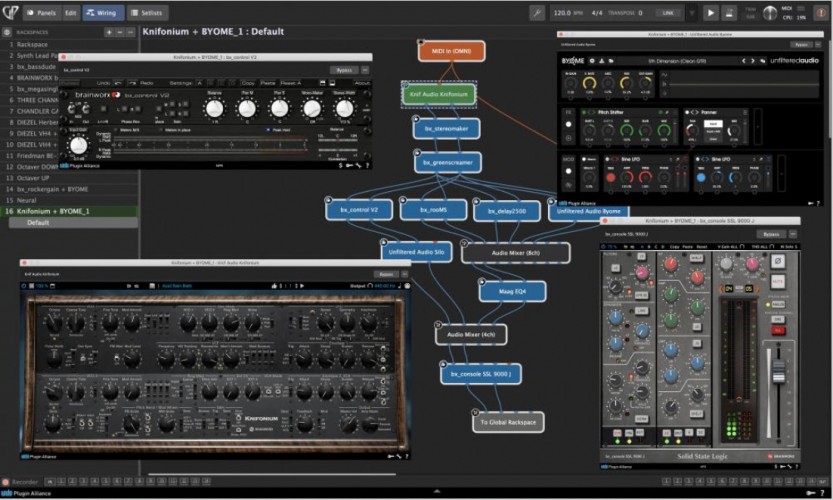Click the Recorder button at bottom left
The width and height of the screenshot is (833, 500).
tap(21, 482)
